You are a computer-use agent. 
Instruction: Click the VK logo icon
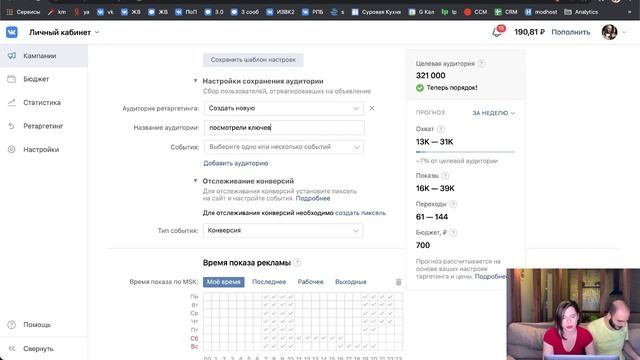[x=12, y=32]
